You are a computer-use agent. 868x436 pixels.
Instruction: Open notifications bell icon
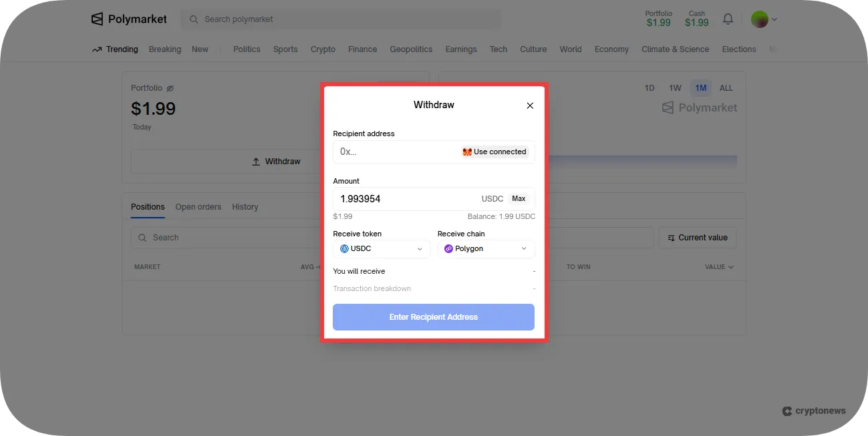[728, 19]
